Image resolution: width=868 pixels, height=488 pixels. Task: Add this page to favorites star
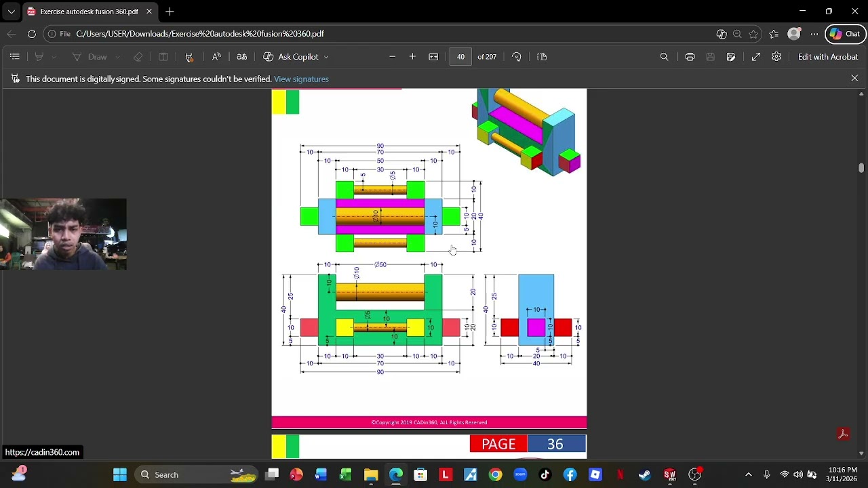tap(753, 34)
